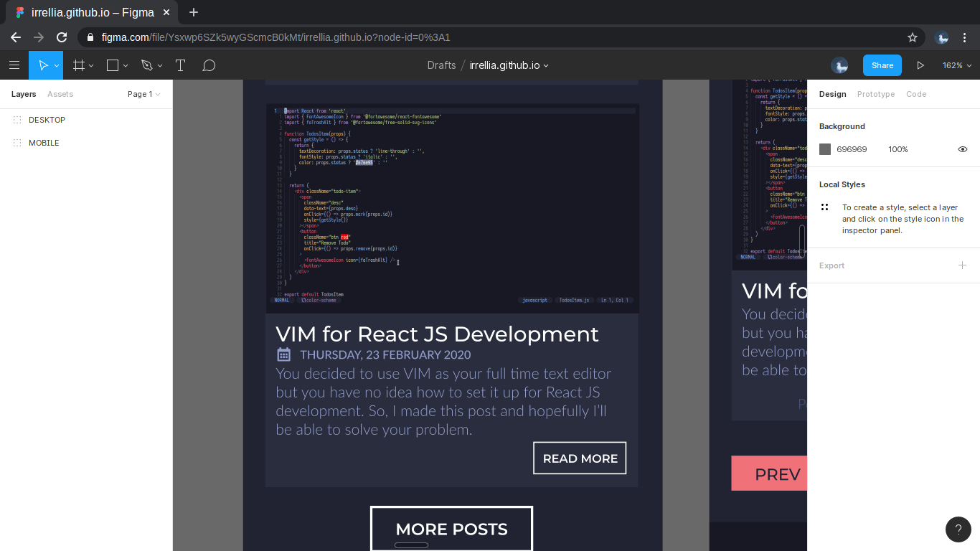Click the 696969 background color swatch

coord(825,149)
